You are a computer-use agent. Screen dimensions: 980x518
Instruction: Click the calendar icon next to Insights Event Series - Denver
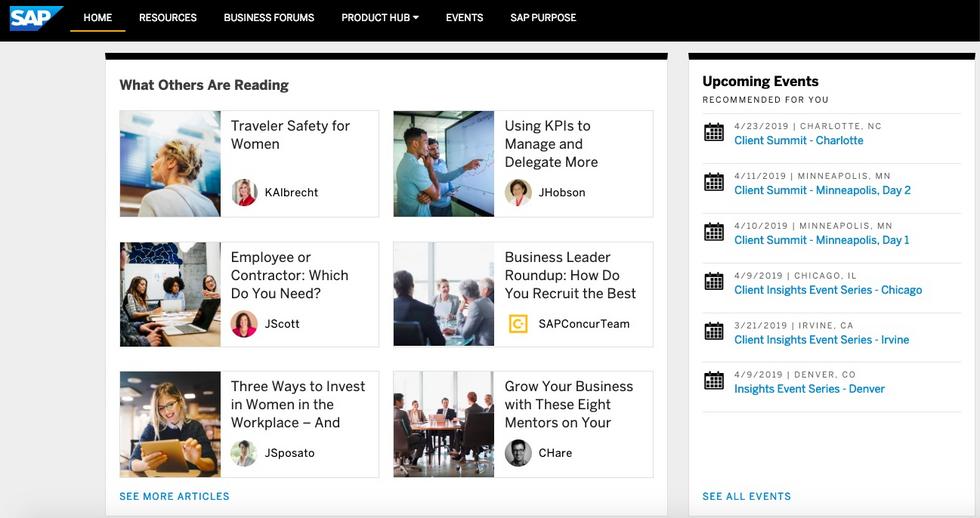pyautogui.click(x=714, y=381)
